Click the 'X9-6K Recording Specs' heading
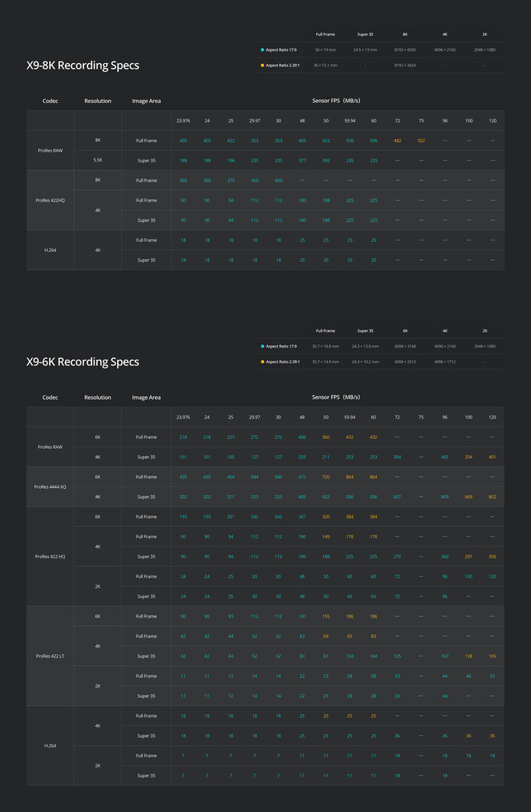Viewport: 531px width, 812px height. (83, 362)
